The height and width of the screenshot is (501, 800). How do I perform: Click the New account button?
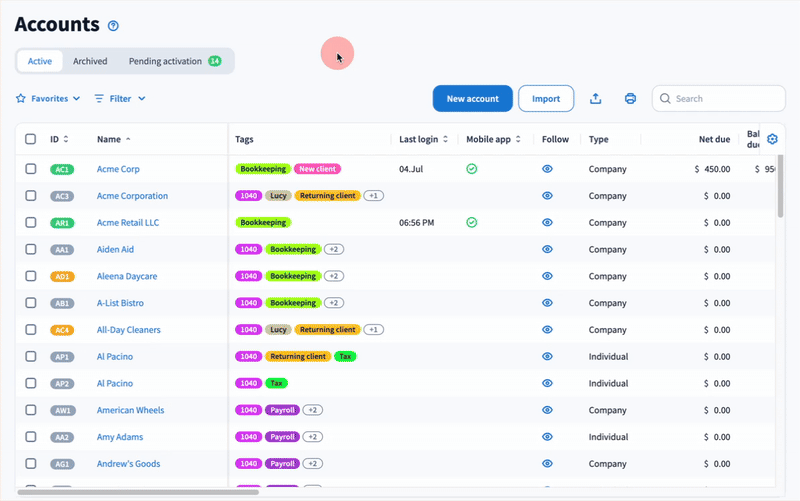pyautogui.click(x=472, y=99)
